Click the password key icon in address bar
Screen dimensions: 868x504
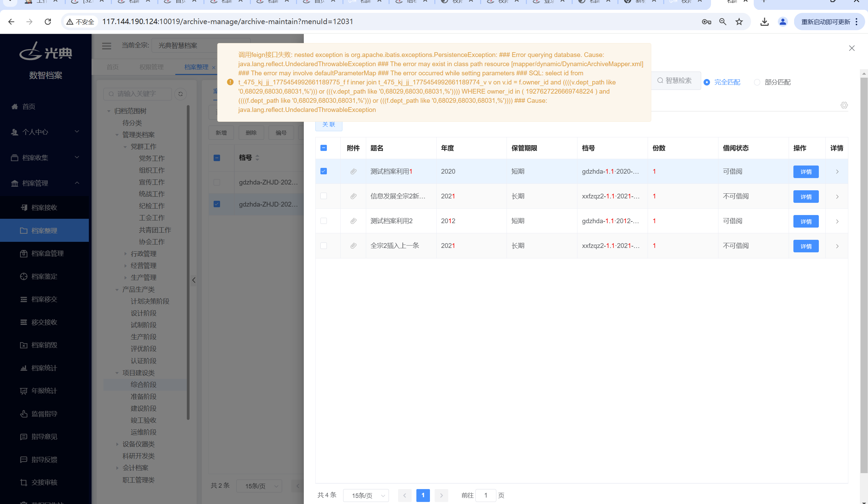pos(707,22)
